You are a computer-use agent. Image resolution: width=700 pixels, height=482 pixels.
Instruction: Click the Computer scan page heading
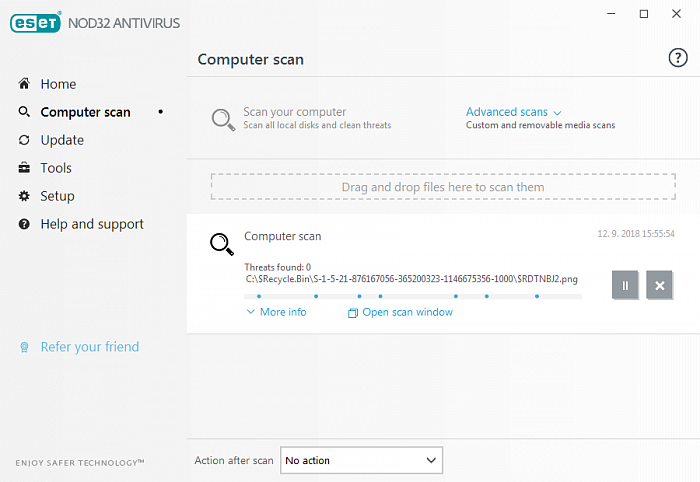coord(250,59)
